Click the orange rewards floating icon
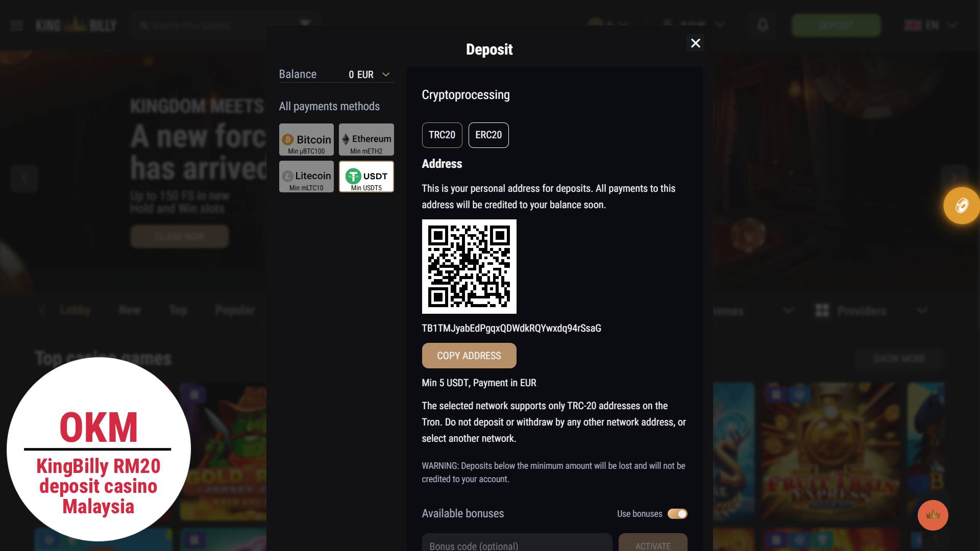980x551 pixels. [962, 206]
